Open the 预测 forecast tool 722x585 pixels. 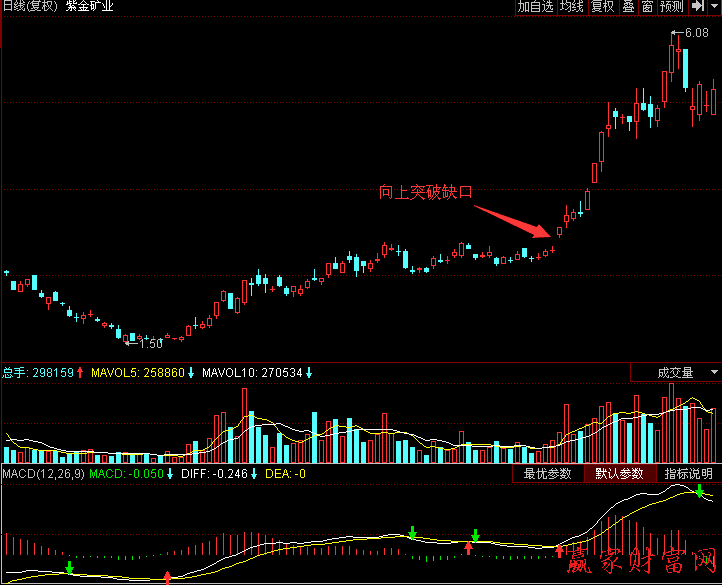[672, 7]
